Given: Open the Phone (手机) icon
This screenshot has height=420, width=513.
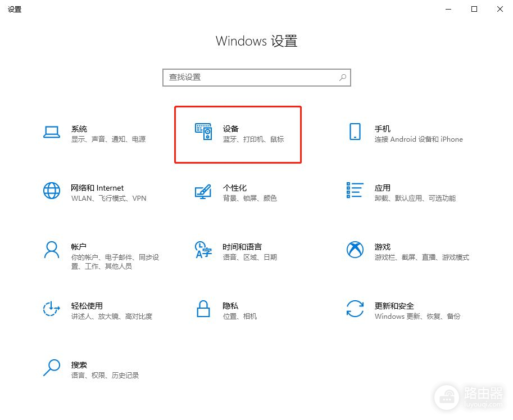Looking at the screenshot, I should click(x=355, y=132).
